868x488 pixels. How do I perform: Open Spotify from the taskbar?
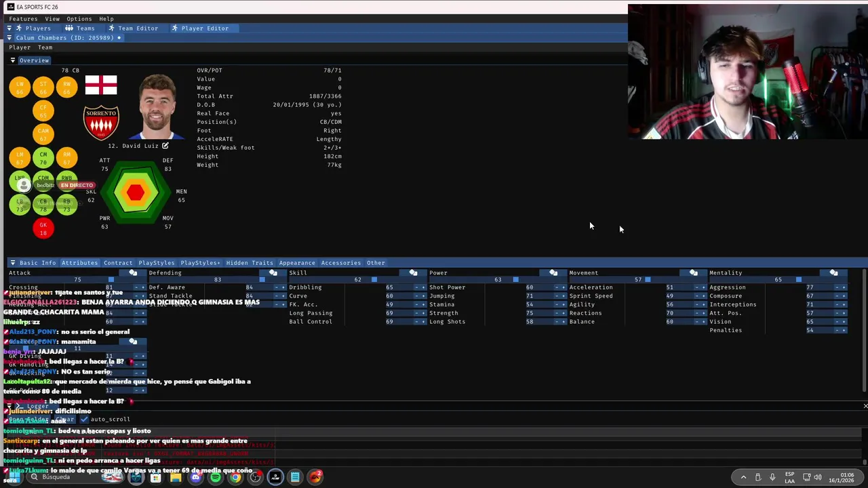pyautogui.click(x=216, y=477)
